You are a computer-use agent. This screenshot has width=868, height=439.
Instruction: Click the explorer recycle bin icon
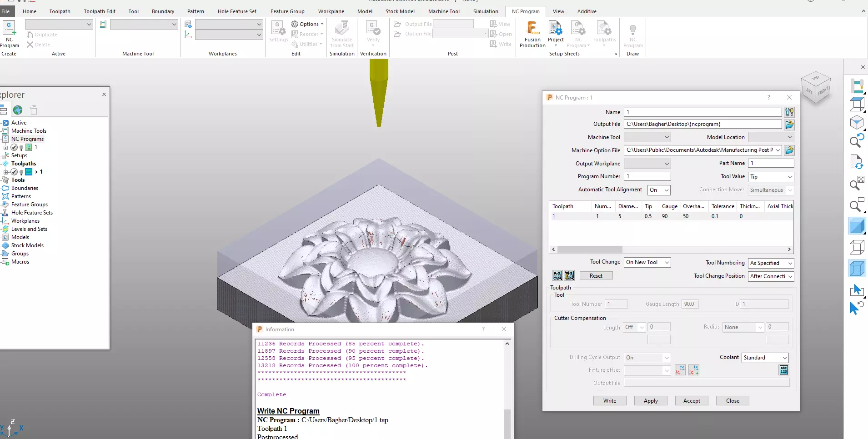pyautogui.click(x=34, y=110)
